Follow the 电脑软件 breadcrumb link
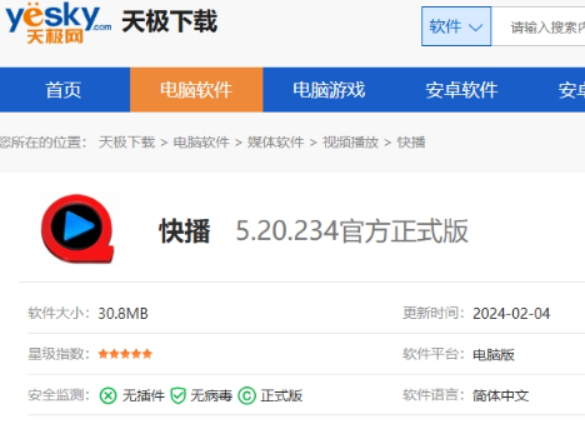 tap(201, 142)
